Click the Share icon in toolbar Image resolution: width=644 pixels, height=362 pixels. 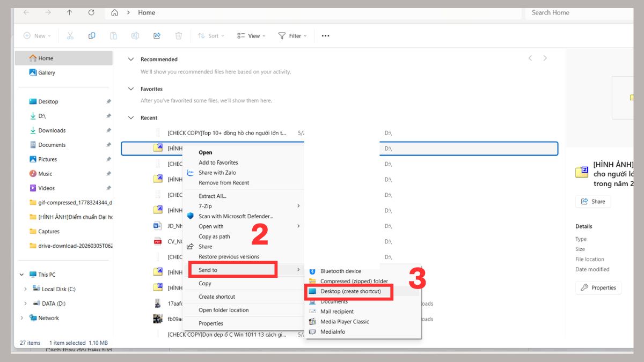pyautogui.click(x=157, y=36)
